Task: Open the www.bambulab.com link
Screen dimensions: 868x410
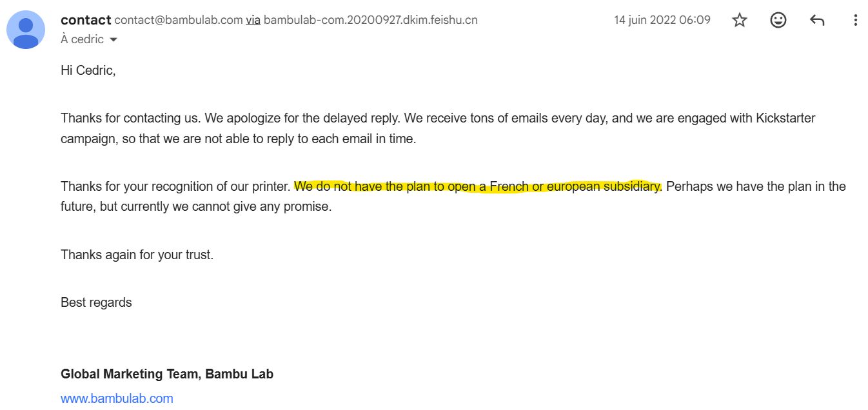Action: click(117, 398)
